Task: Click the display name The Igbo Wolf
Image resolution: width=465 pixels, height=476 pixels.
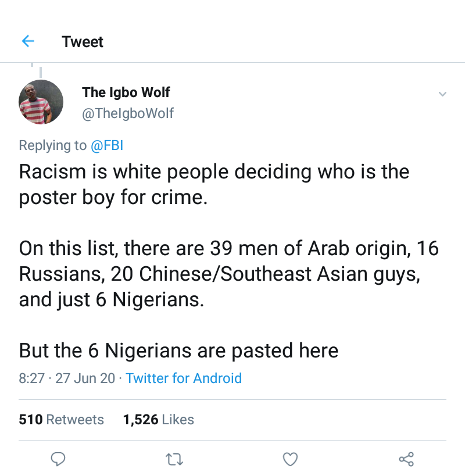Action: point(126,92)
